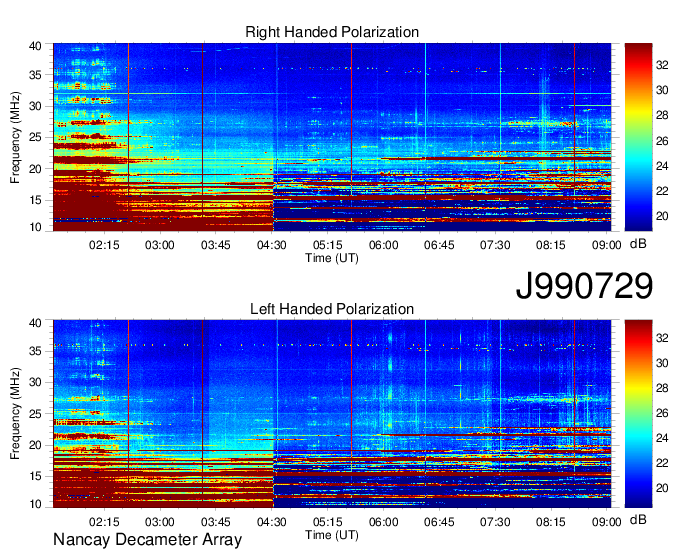The width and height of the screenshot is (680, 552).
Task: Click the 26 dB label on the top colorbar
Action: click(x=662, y=140)
